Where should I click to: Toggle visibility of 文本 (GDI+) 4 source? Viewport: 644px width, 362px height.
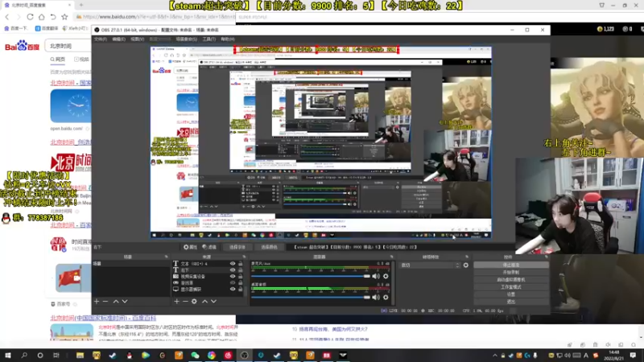[x=233, y=264]
